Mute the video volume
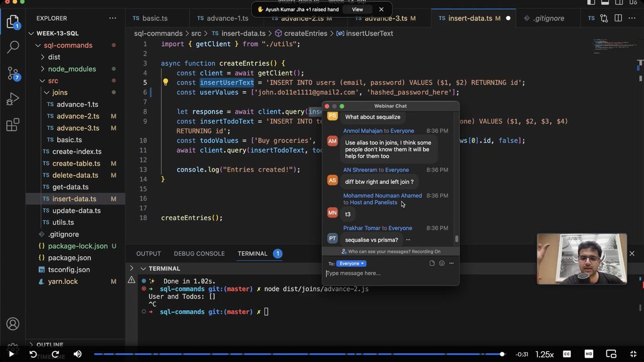This screenshot has height=362, width=644. click(x=77, y=354)
